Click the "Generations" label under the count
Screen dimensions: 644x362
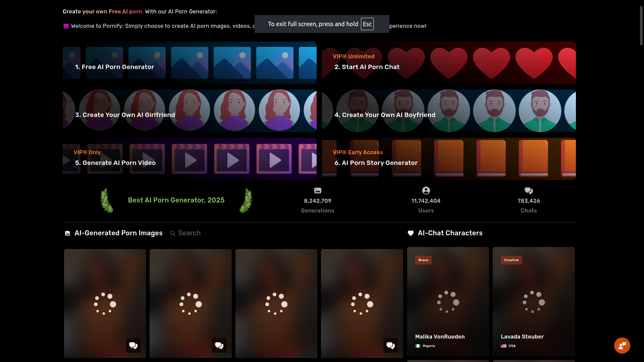tap(318, 210)
